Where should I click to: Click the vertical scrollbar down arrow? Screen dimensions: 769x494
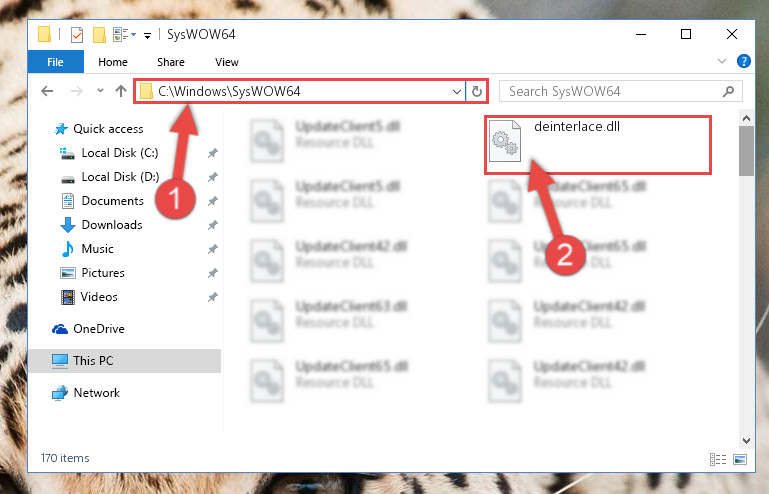pyautogui.click(x=746, y=441)
